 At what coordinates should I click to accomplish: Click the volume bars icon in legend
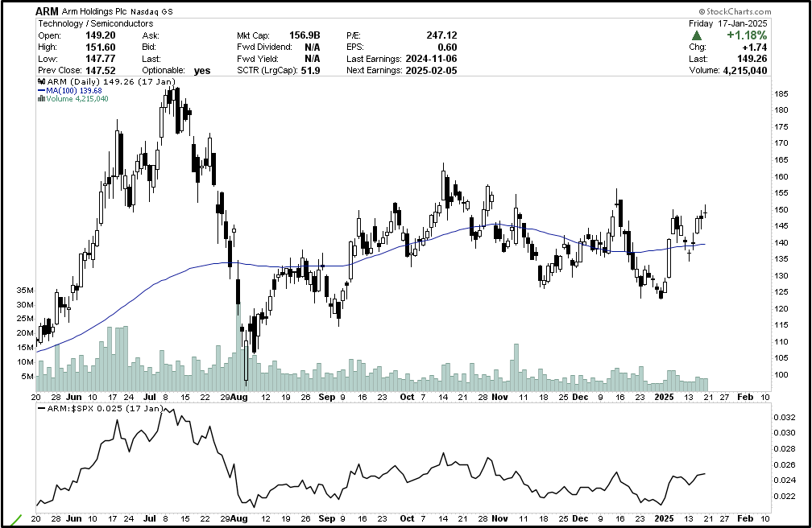tap(41, 99)
